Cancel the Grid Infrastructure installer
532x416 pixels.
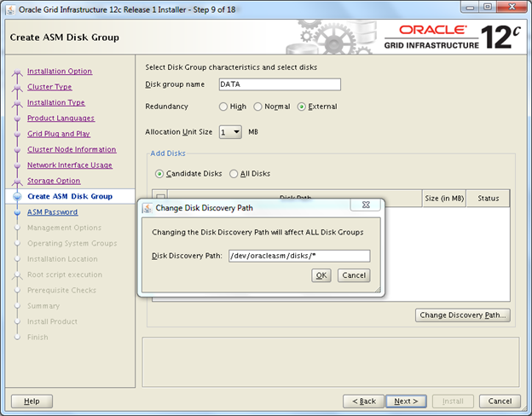point(500,402)
